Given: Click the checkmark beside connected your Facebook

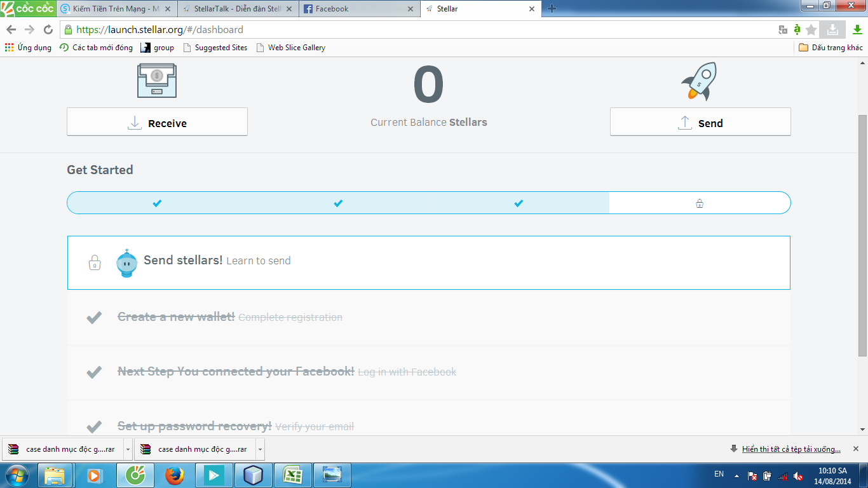Looking at the screenshot, I should click(x=94, y=372).
